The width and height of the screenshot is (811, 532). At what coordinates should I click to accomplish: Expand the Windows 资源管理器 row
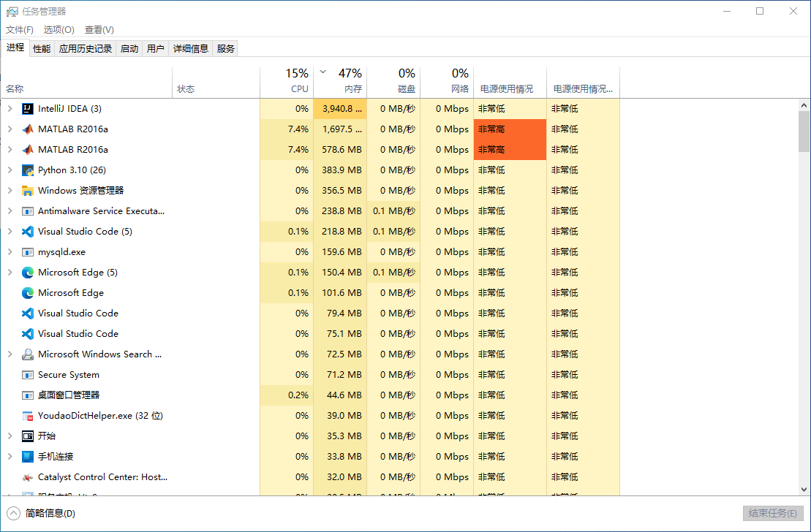pyautogui.click(x=10, y=191)
